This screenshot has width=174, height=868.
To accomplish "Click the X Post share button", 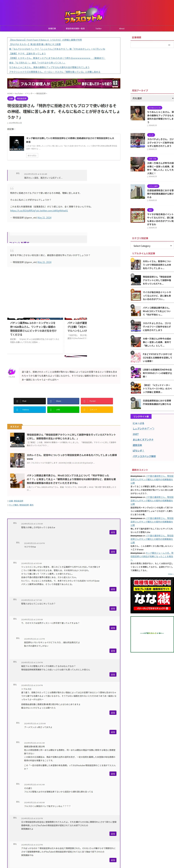I will (x=30, y=401).
